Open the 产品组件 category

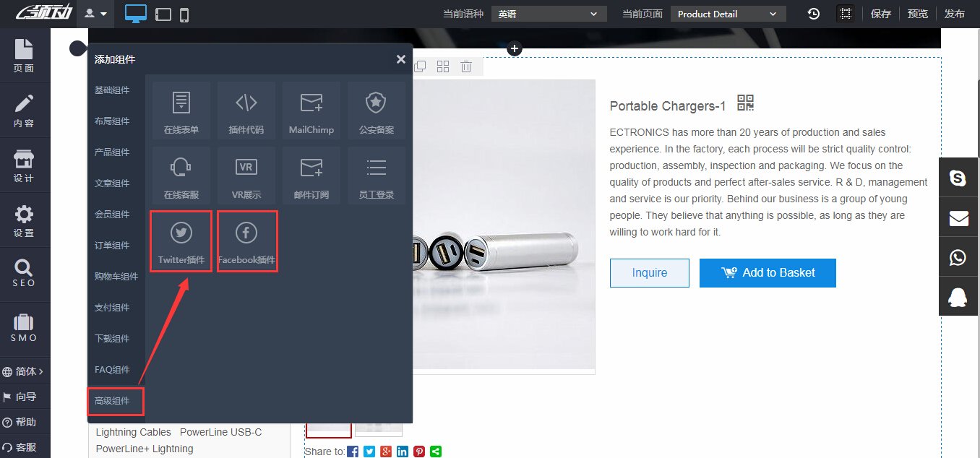(112, 152)
